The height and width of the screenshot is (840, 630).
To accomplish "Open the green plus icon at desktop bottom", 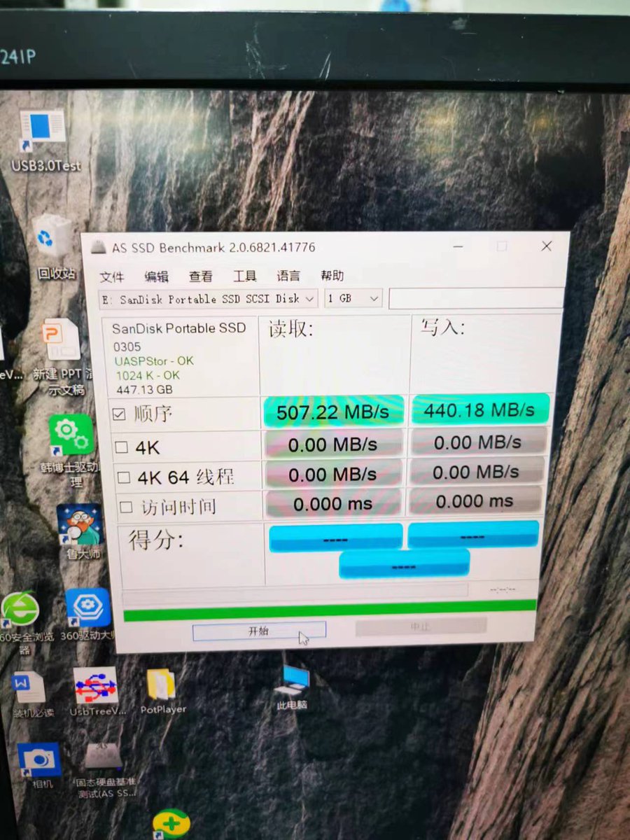I will coord(171,823).
